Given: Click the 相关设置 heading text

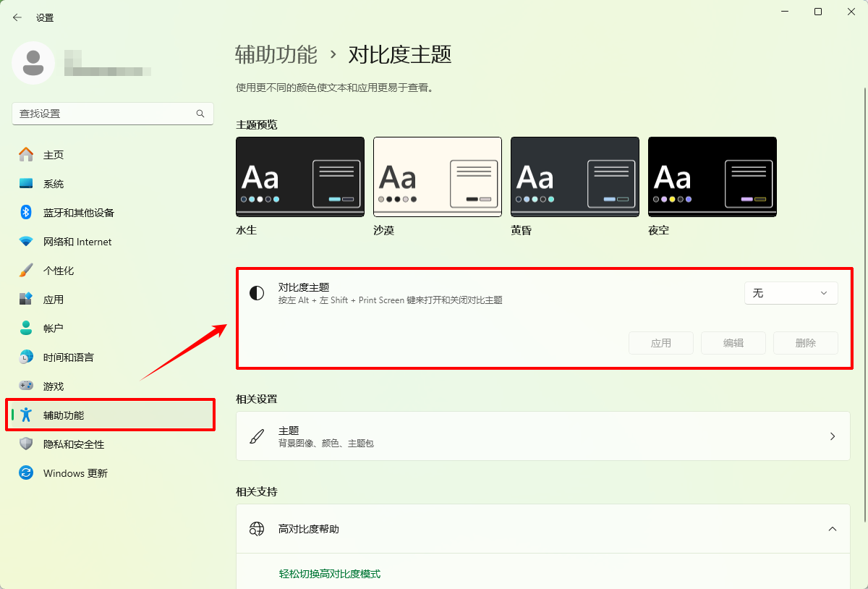Looking at the screenshot, I should tap(256, 399).
